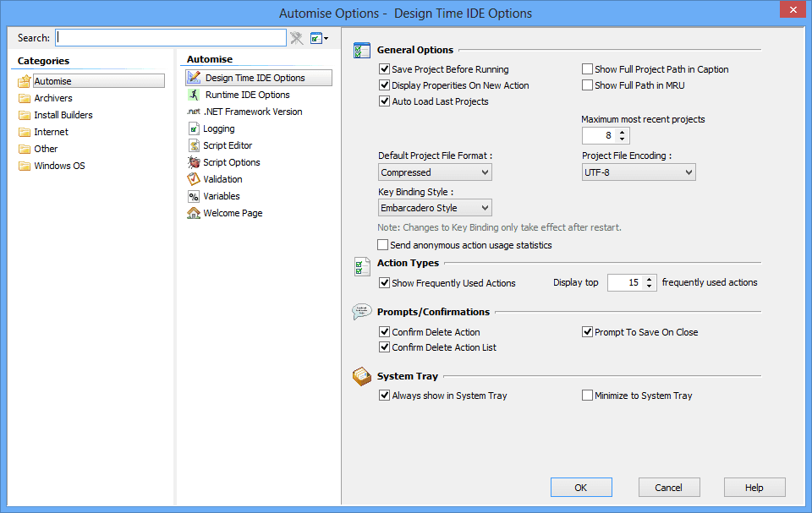812x513 pixels.
Task: Open the Variables options page
Action: tap(221, 196)
